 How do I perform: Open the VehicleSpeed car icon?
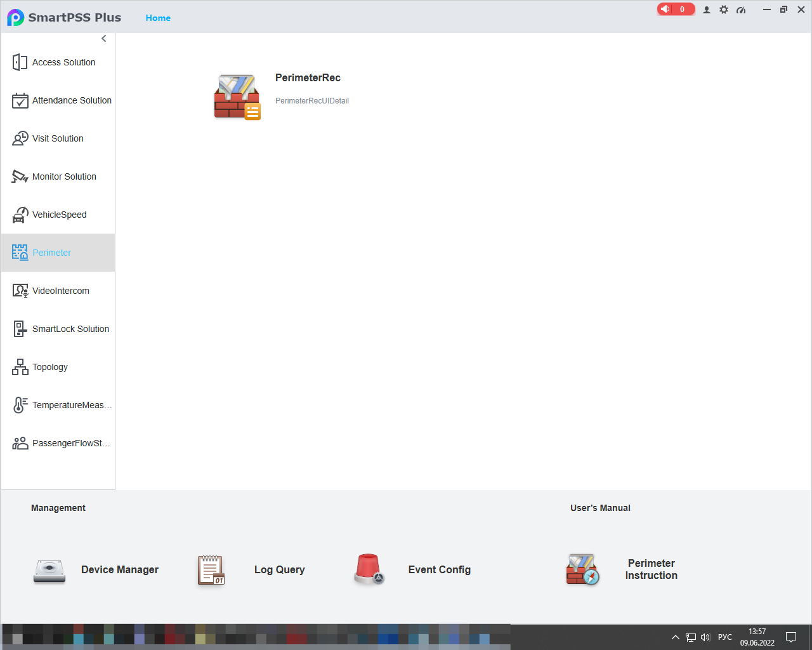pyautogui.click(x=20, y=215)
